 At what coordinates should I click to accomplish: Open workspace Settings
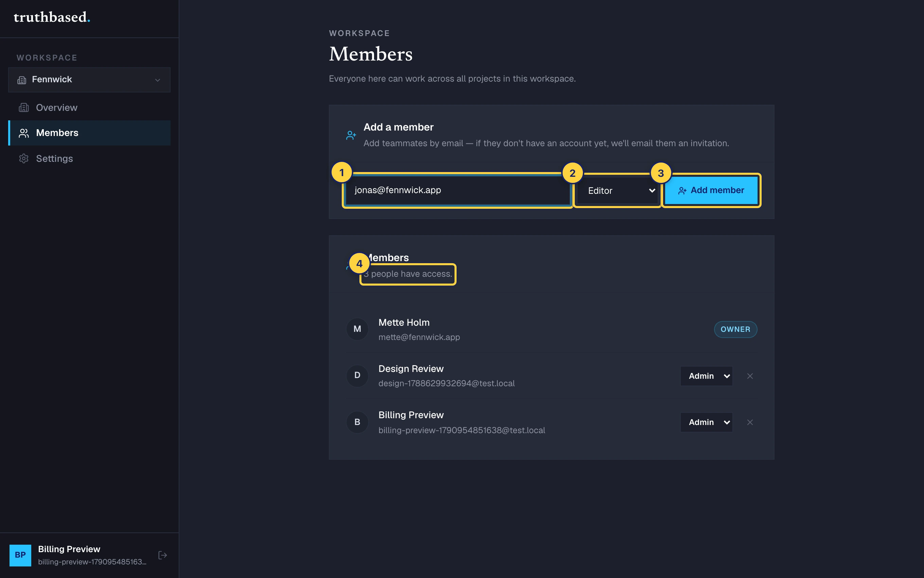click(x=89, y=158)
